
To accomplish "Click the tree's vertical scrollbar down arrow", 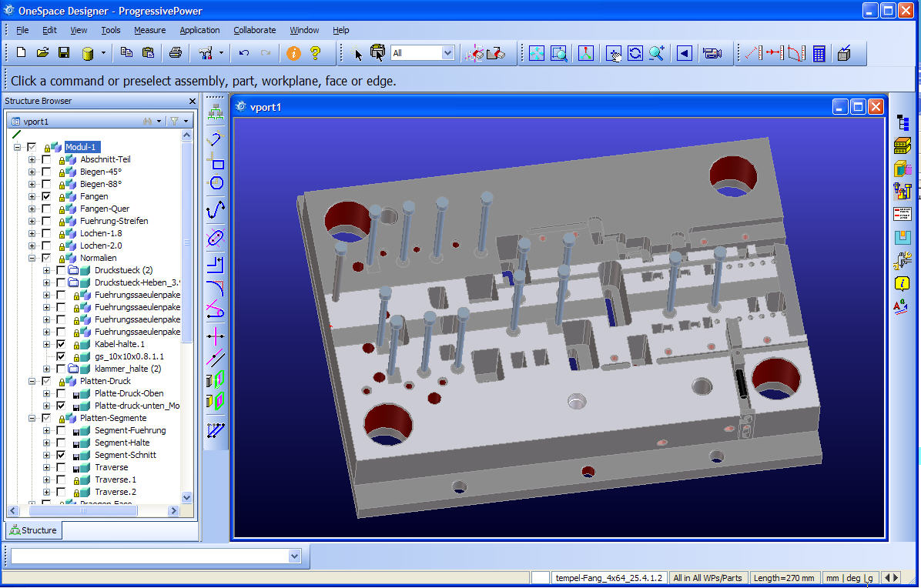I will pyautogui.click(x=187, y=497).
